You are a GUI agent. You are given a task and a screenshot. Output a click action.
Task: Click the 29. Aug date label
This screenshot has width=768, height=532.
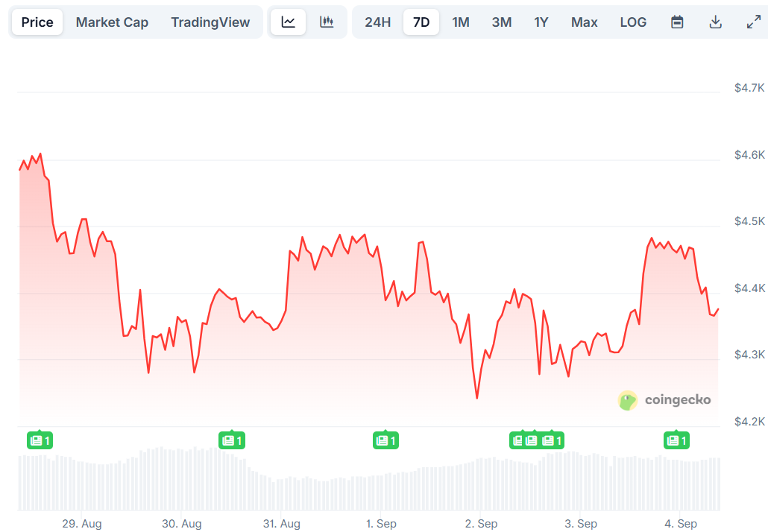(82, 523)
